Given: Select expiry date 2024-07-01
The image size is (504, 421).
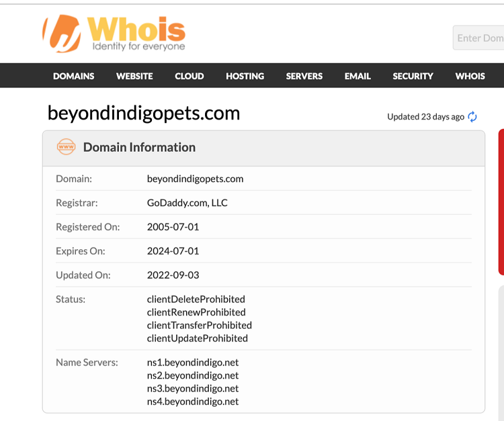Looking at the screenshot, I should pyautogui.click(x=173, y=251).
